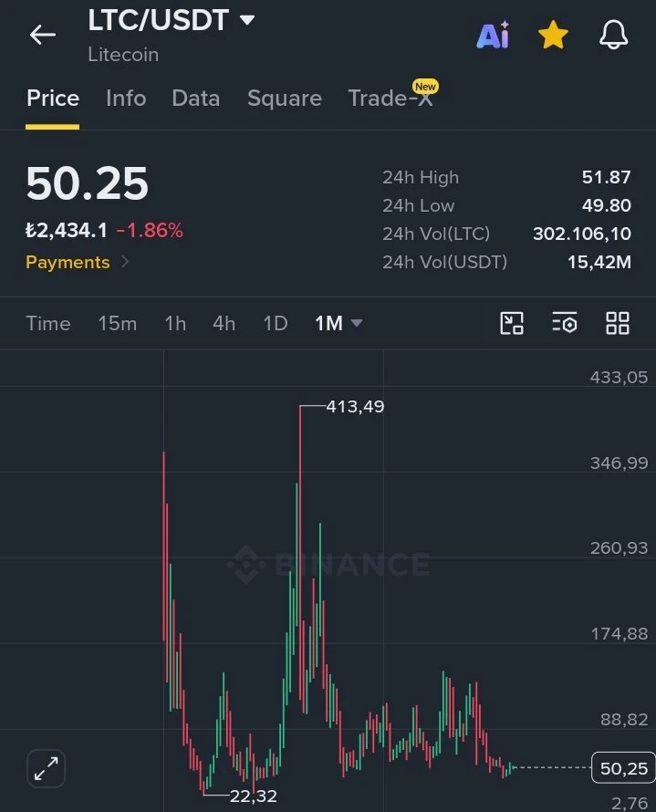
Task: Open the AI assistant icon
Action: pos(493,36)
